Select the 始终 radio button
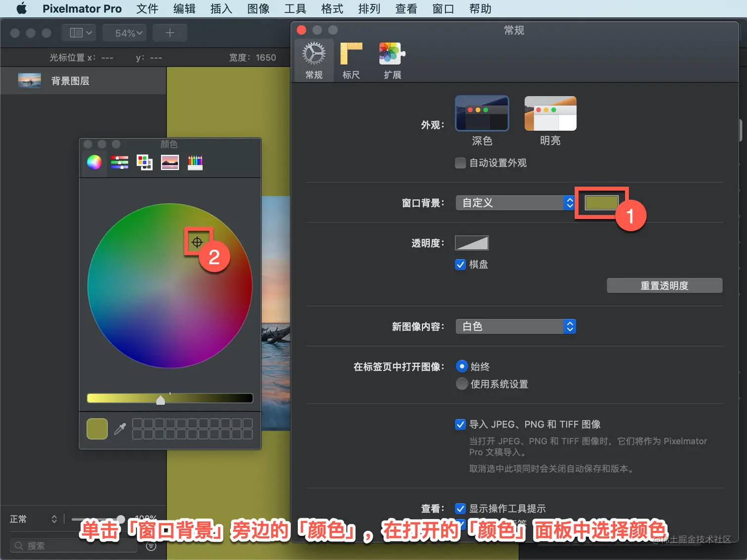The image size is (747, 560). tap(462, 366)
